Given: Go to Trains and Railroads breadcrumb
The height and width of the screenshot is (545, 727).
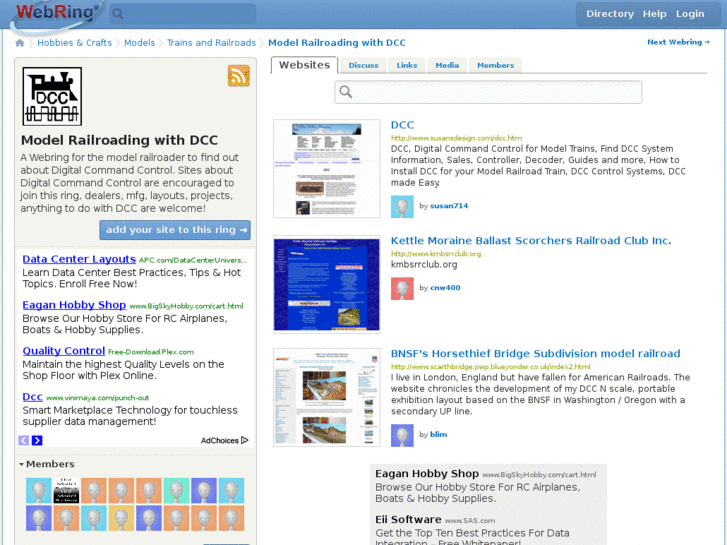Looking at the screenshot, I should tap(211, 43).
